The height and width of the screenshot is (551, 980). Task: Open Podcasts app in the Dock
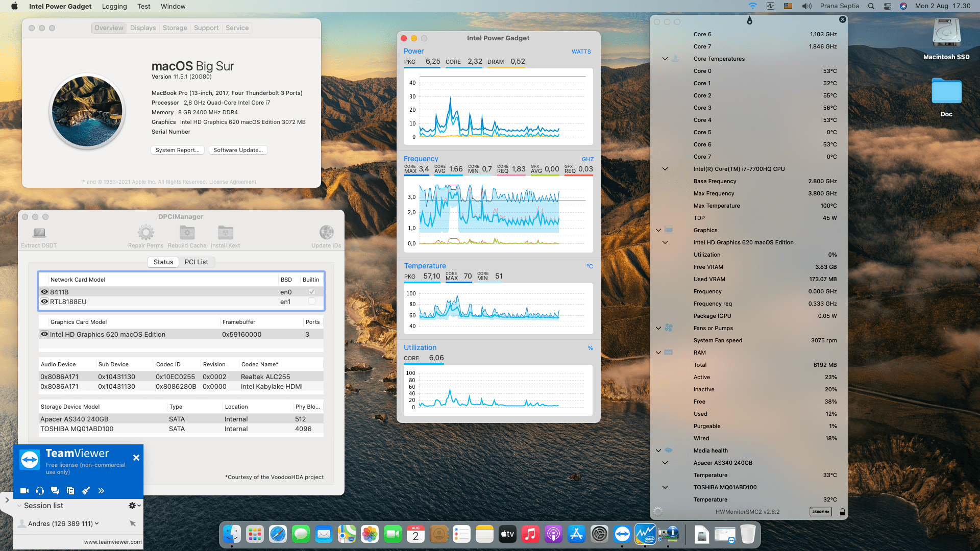tap(553, 534)
